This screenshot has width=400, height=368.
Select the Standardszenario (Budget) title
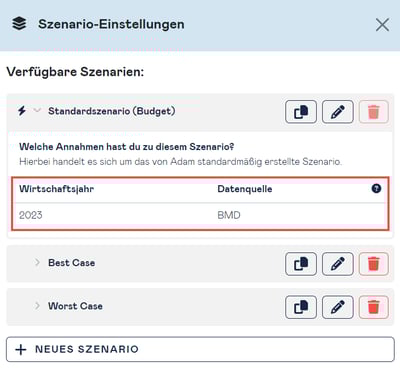pos(112,111)
